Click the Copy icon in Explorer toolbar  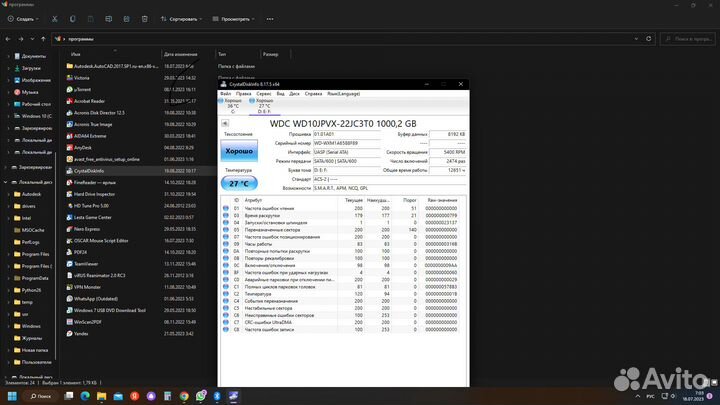point(73,19)
